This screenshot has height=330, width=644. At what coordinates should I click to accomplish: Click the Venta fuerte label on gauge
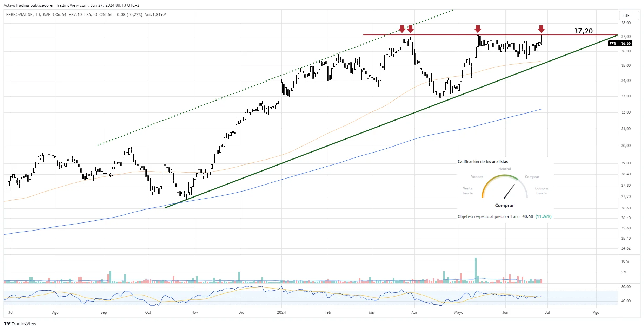(x=467, y=190)
